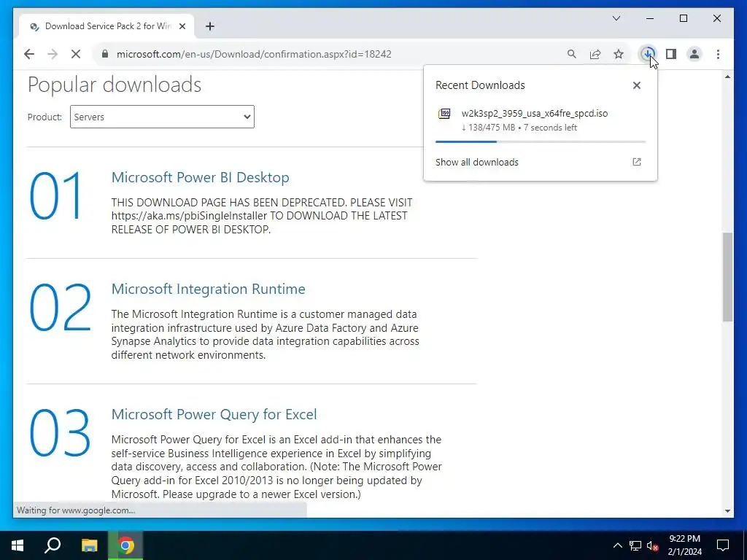Image resolution: width=747 pixels, height=560 pixels.
Task: Open the zoom magnifier icon in address bar
Action: (572, 54)
